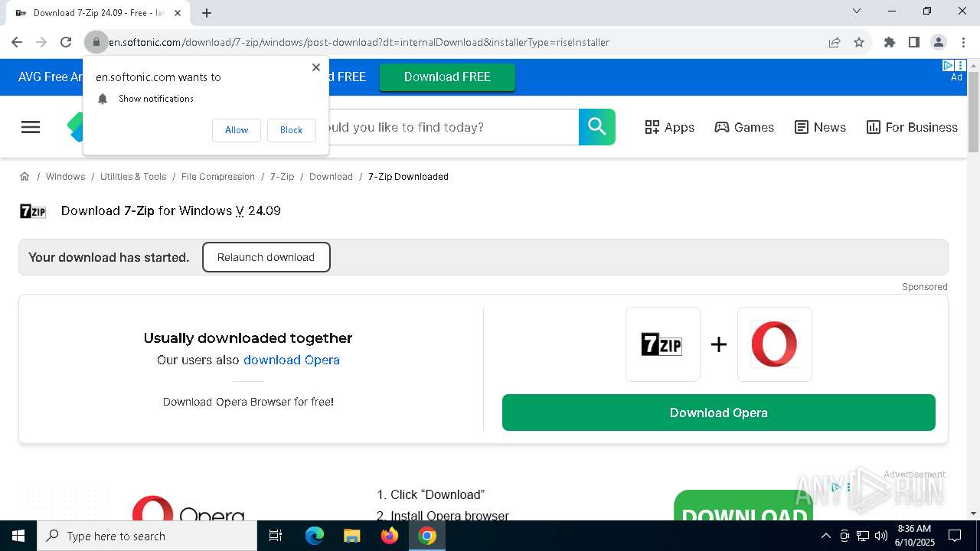Click the teal search magnifier button
The height and width of the screenshot is (551, 980).
(597, 127)
